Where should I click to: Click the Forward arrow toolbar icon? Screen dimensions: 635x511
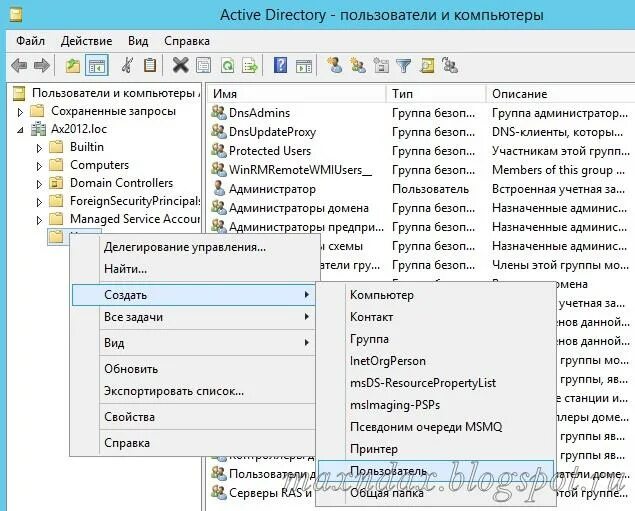pyautogui.click(x=42, y=65)
